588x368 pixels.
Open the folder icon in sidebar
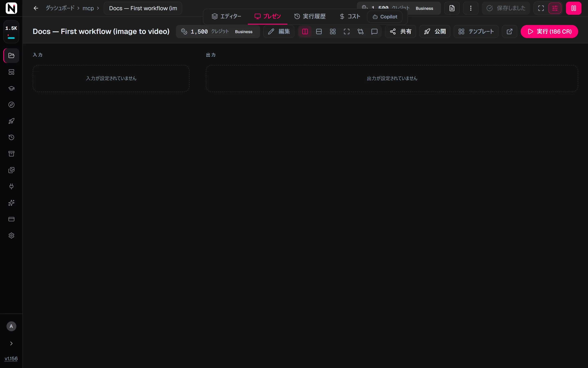[11, 55]
